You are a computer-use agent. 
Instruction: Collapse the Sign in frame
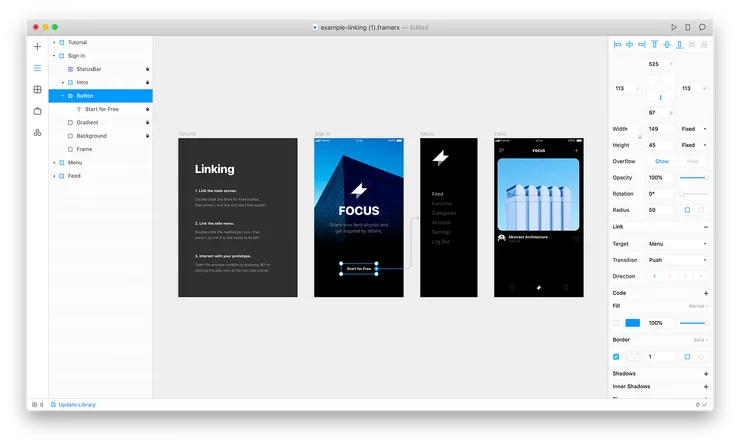[x=54, y=56]
